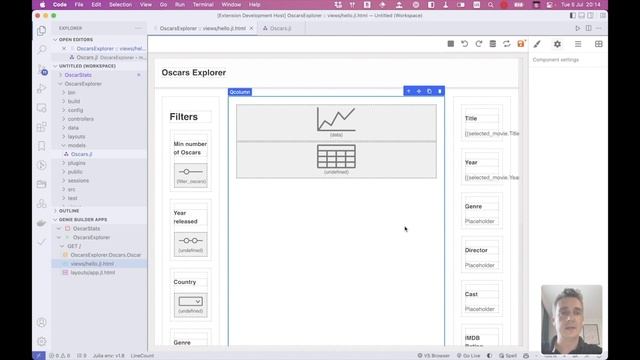The width and height of the screenshot is (640, 360).
Task: Open Explorer views more actions ellipsis
Action: click(138, 28)
